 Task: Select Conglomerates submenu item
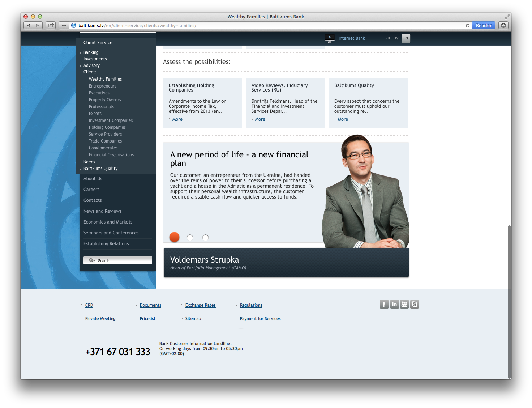103,148
